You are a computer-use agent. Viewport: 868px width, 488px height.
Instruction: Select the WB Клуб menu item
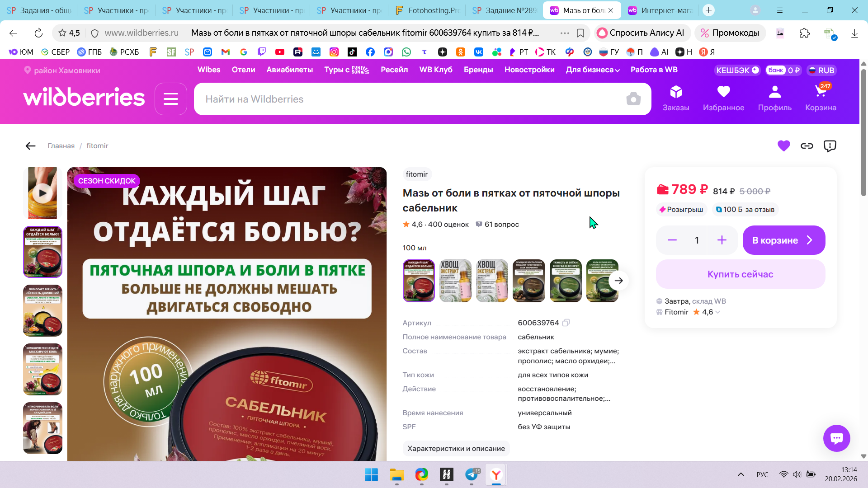click(x=435, y=70)
